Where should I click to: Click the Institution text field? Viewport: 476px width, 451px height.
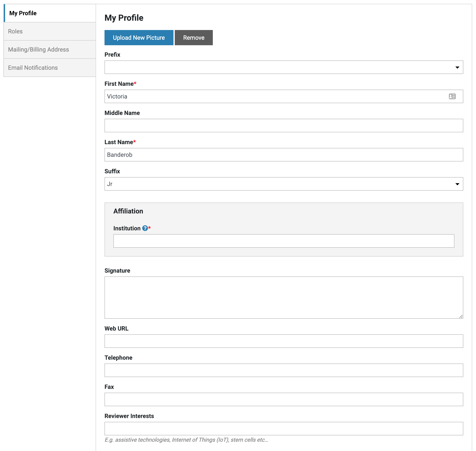(x=283, y=241)
